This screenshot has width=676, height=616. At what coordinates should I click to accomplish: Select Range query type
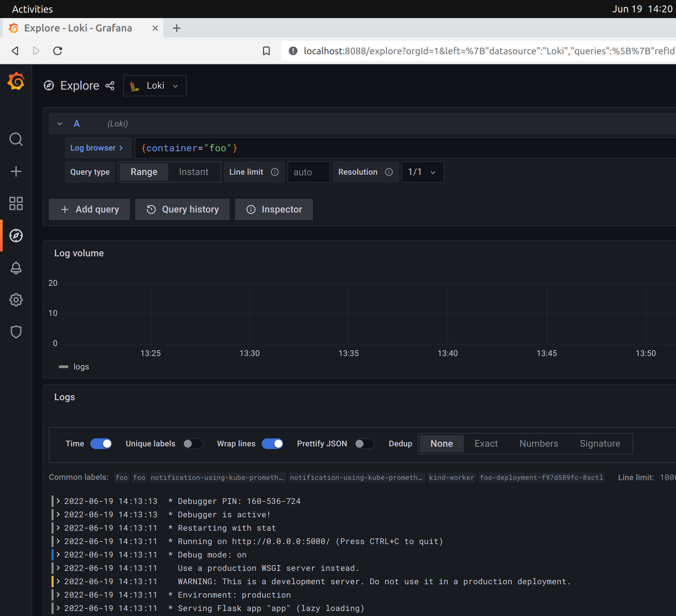coord(144,172)
